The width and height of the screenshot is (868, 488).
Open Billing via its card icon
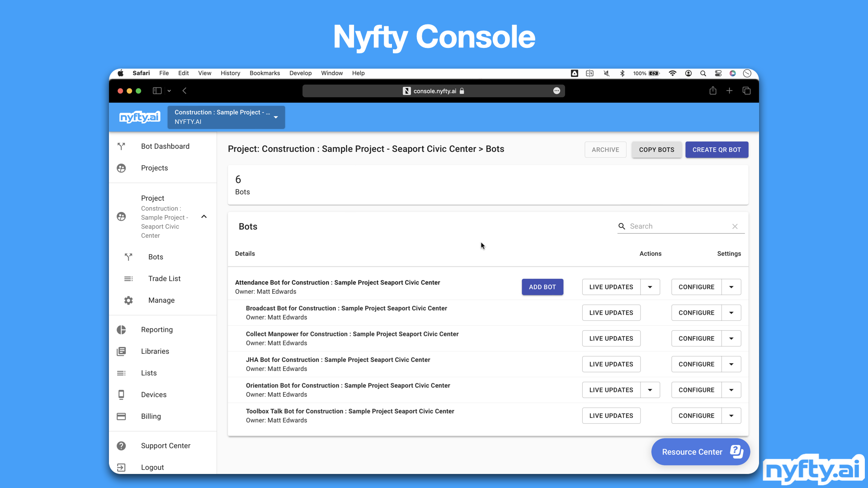pyautogui.click(x=121, y=416)
